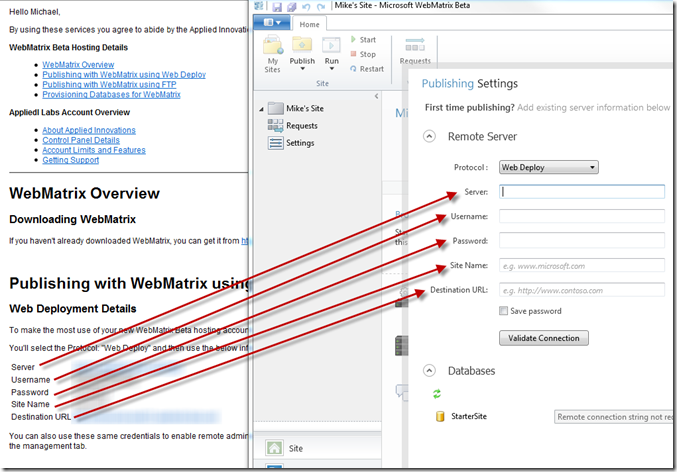Image resolution: width=677 pixels, height=472 pixels.
Task: Open Publishing with WebMatrix using FTP link
Action: coord(109,84)
